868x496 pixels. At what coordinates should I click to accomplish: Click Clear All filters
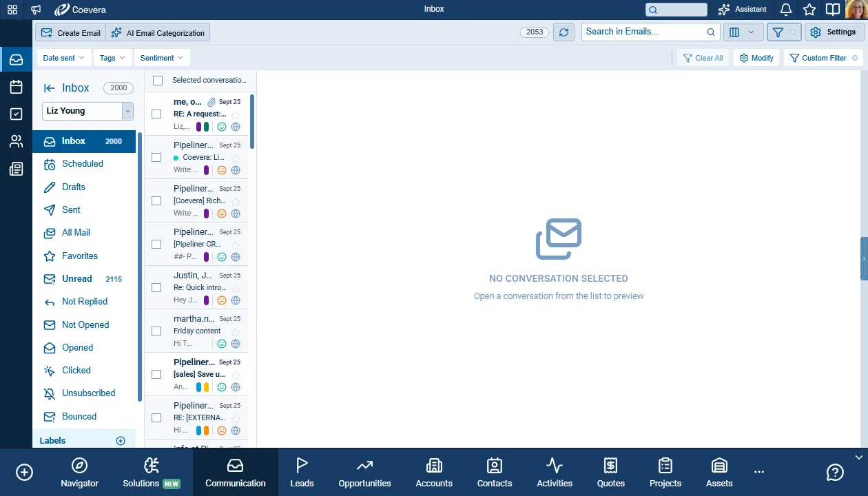tap(703, 58)
